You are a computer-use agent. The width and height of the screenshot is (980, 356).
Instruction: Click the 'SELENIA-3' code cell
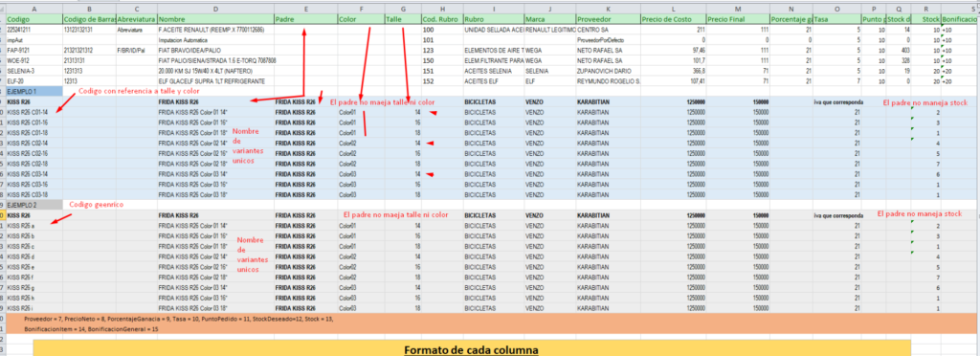(x=33, y=71)
